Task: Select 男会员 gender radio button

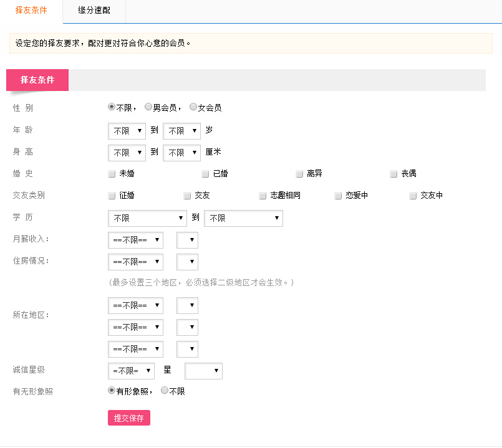Action: click(x=148, y=107)
